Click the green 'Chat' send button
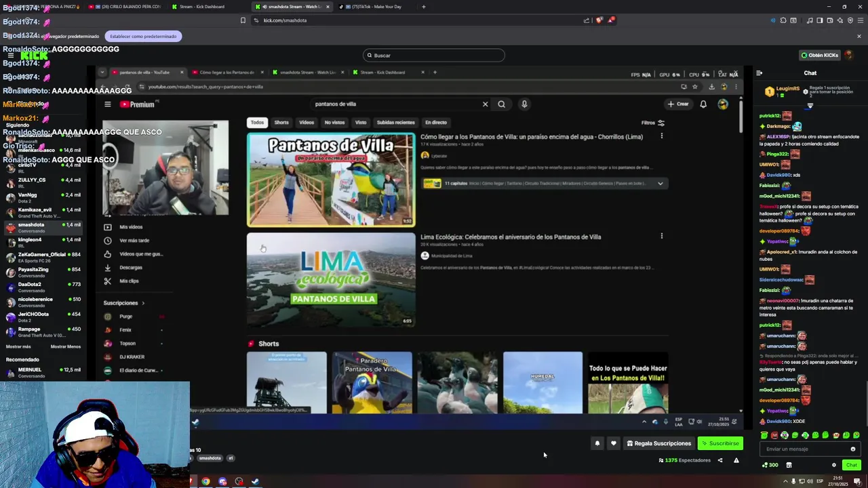Image resolution: width=868 pixels, height=488 pixels. [x=852, y=465]
